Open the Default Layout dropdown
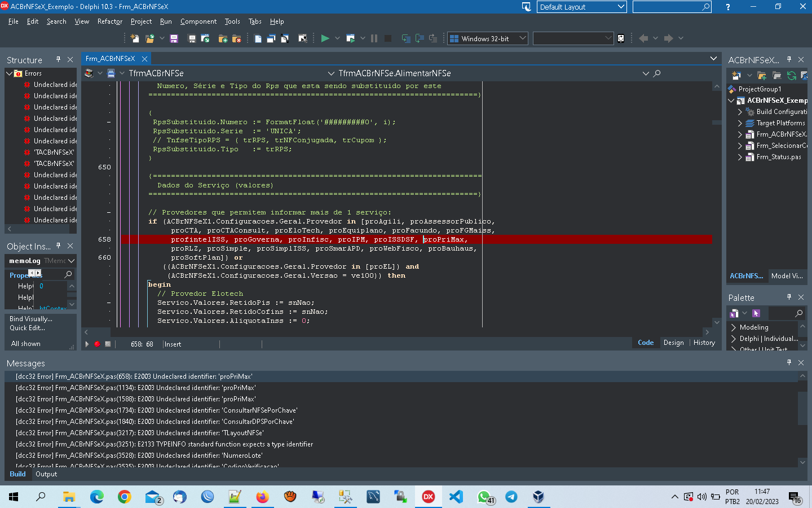The width and height of the screenshot is (812, 508). point(582,7)
